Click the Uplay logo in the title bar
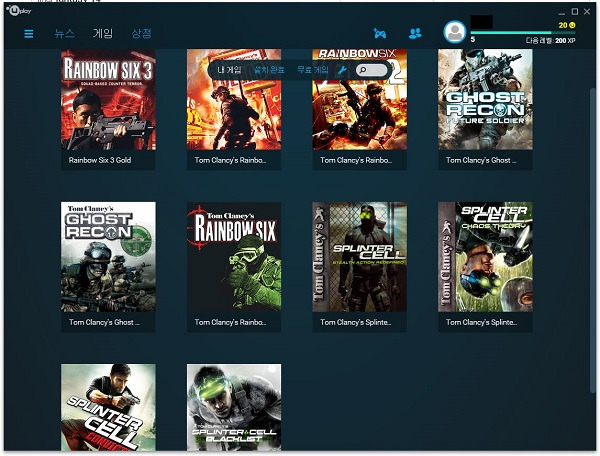The height and width of the screenshot is (456, 600). pos(19,11)
